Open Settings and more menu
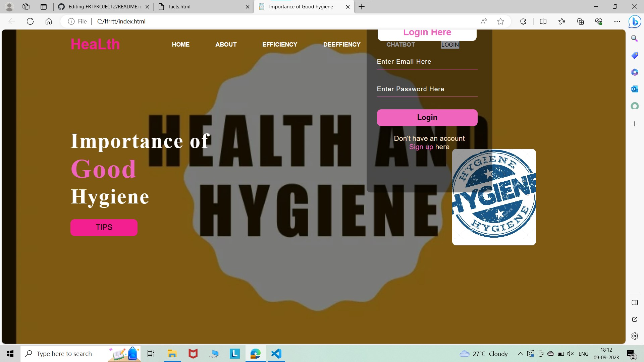 pos(617,21)
